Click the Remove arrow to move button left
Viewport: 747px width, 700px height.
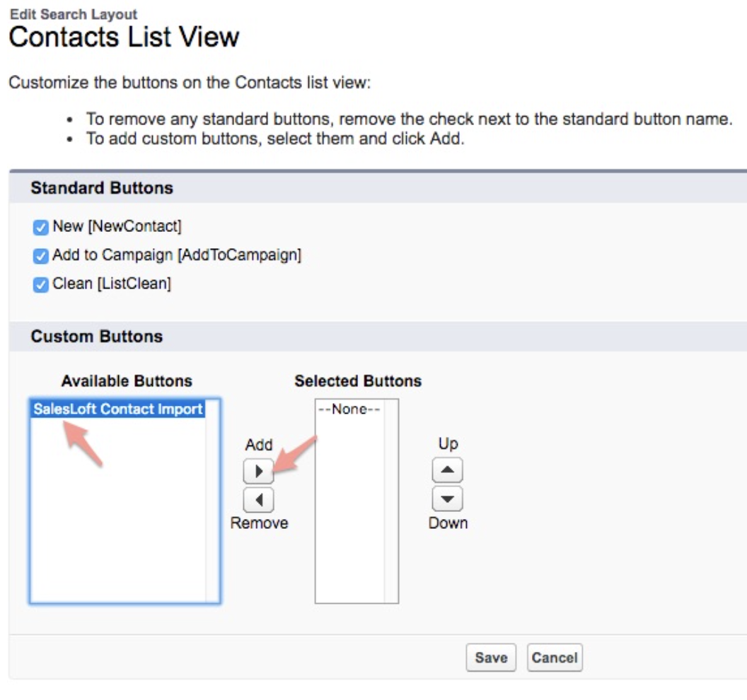260,500
